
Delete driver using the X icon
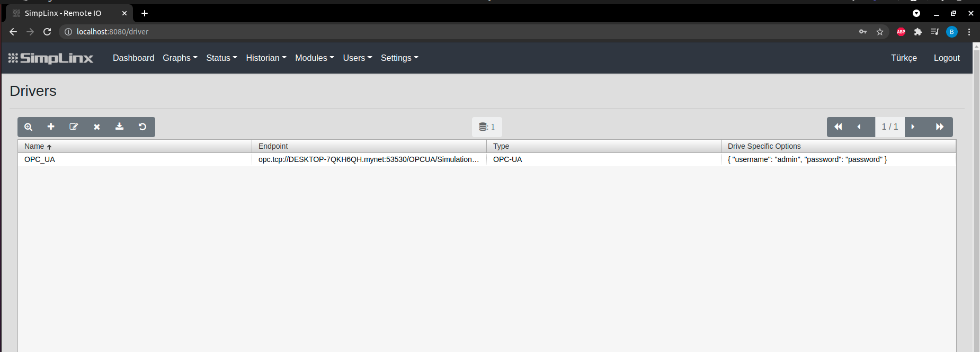coord(97,127)
